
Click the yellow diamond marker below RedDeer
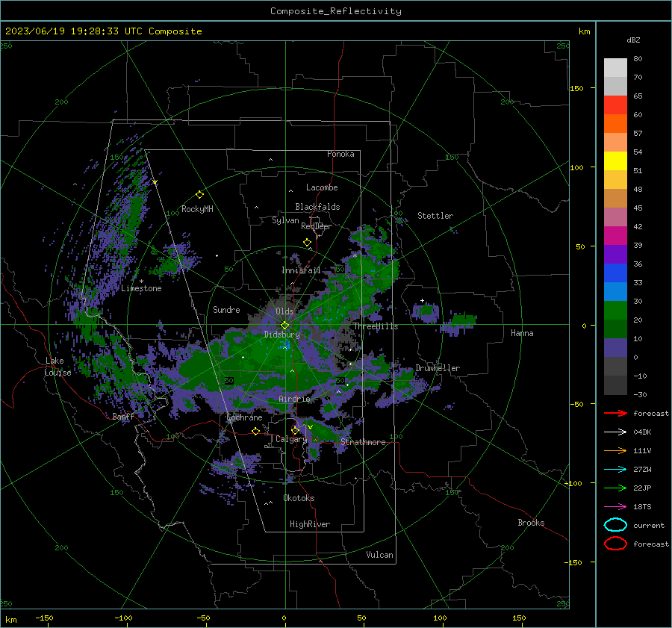[307, 243]
